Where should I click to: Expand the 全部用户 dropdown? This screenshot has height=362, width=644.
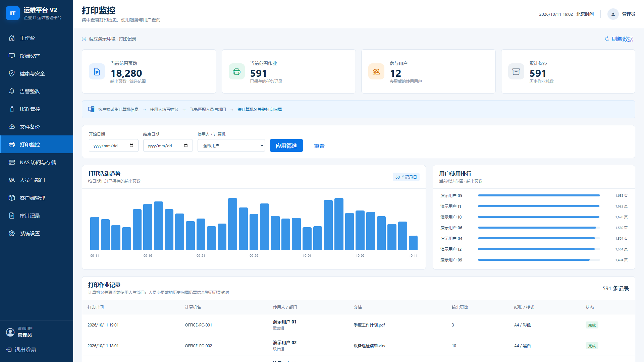point(231,145)
